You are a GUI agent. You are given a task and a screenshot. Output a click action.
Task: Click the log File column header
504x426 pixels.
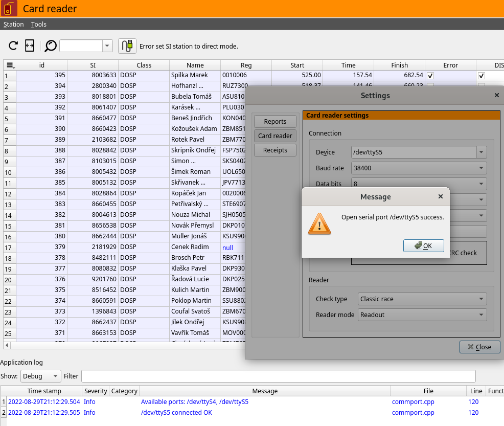tap(428, 391)
